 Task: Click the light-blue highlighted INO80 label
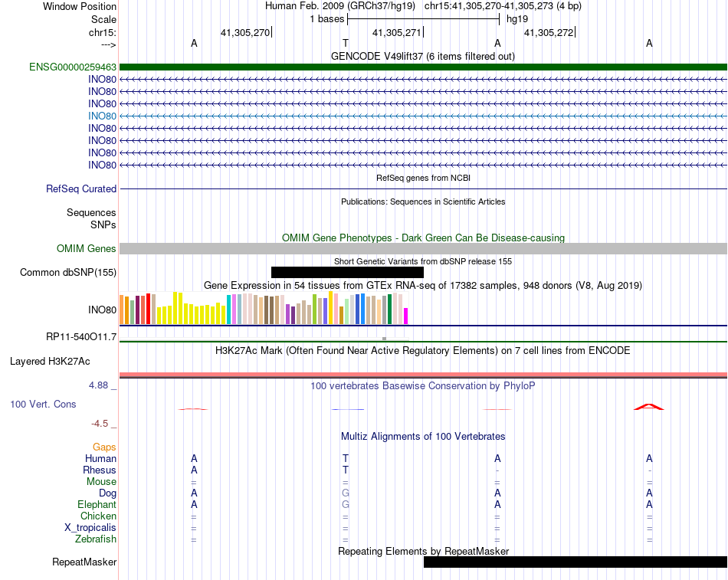(102, 116)
